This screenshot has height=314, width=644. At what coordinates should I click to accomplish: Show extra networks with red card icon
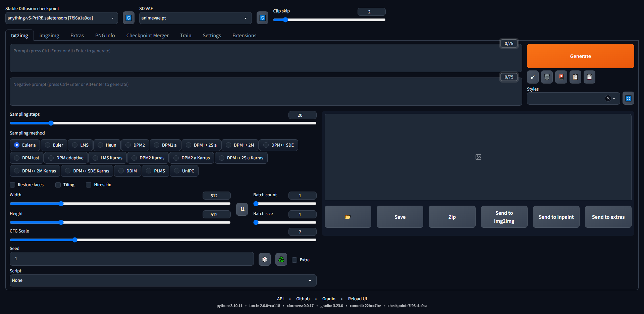click(x=561, y=77)
